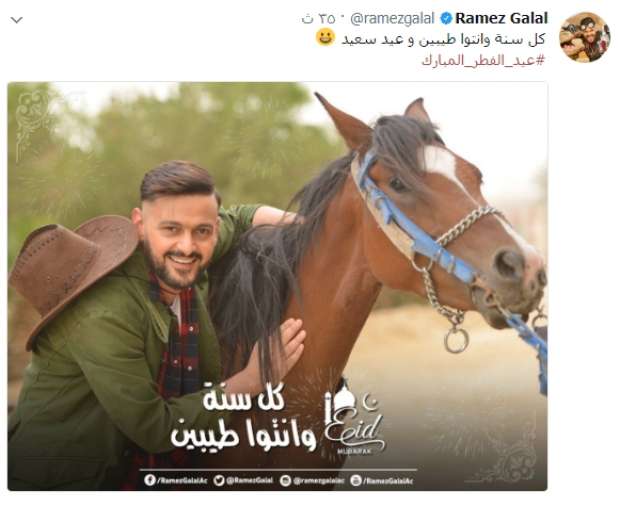Open the tweet timestamp link
Viewport: 620px width, 506px height.
(318, 19)
